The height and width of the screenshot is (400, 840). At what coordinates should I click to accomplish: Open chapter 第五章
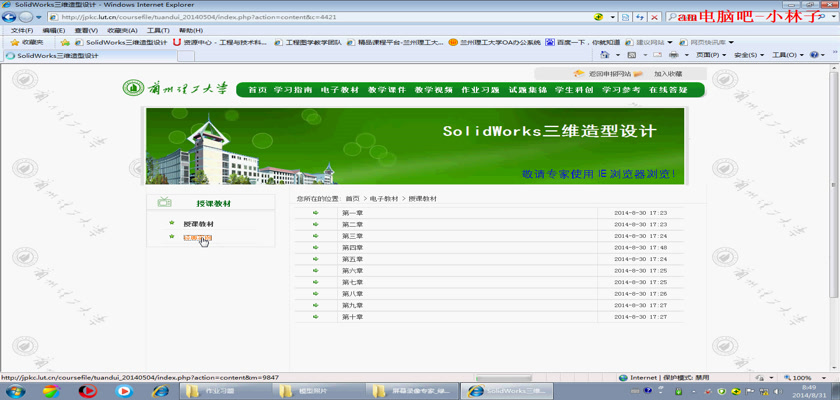coord(352,259)
